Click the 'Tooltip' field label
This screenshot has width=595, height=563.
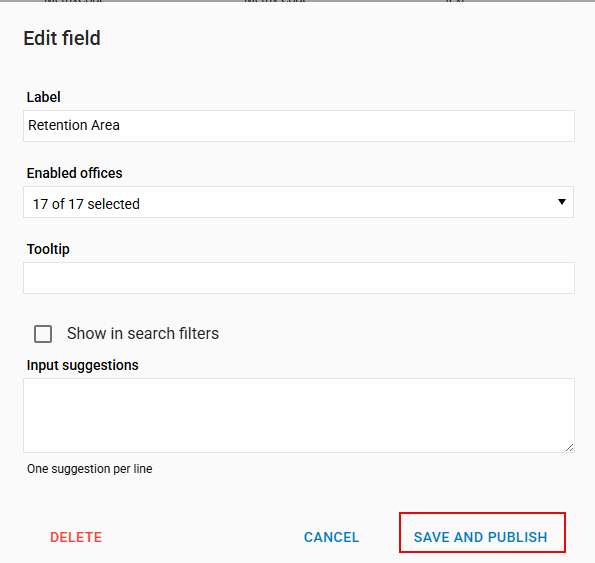coord(48,249)
